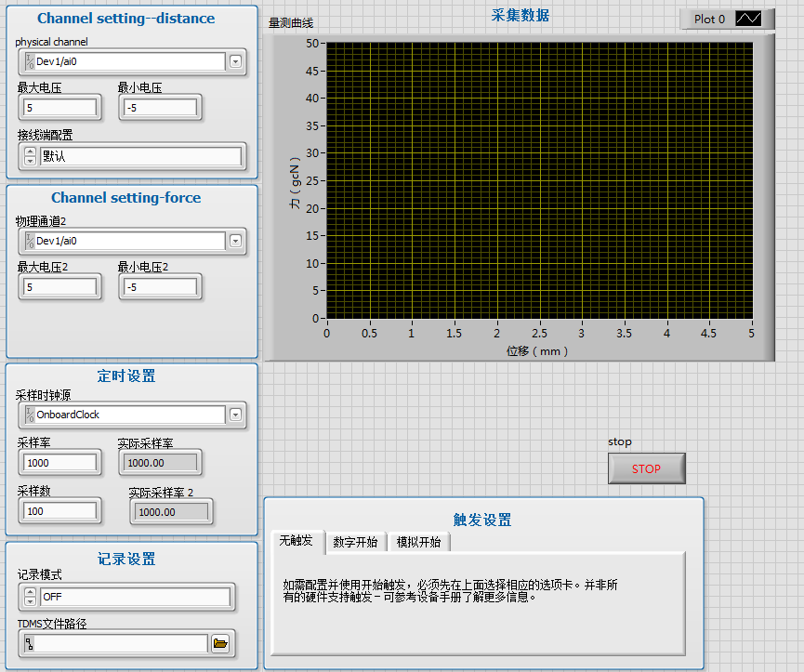Increment the 记录模式 ring up arrow
The width and height of the screenshot is (804, 672).
[x=31, y=593]
